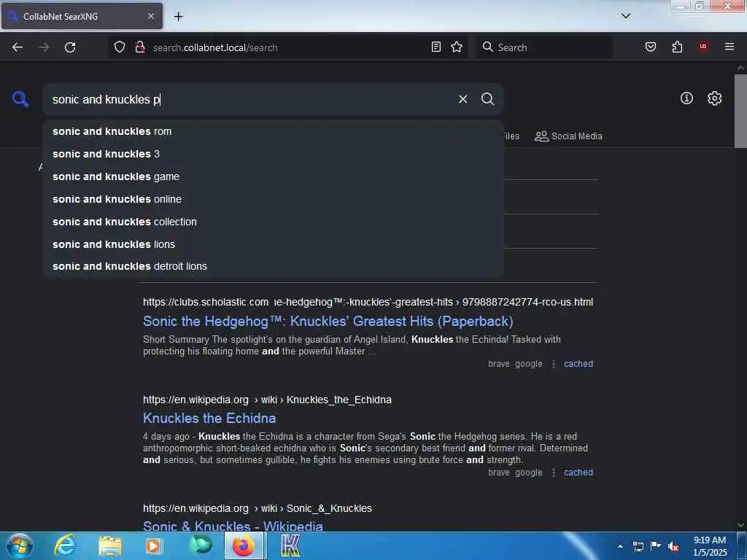747x560 pixels.
Task: Close the CollabNet SearXNG tab
Action: click(151, 16)
